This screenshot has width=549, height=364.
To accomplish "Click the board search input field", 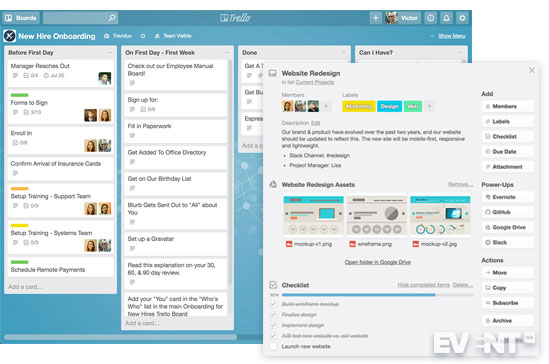I will tap(80, 18).
